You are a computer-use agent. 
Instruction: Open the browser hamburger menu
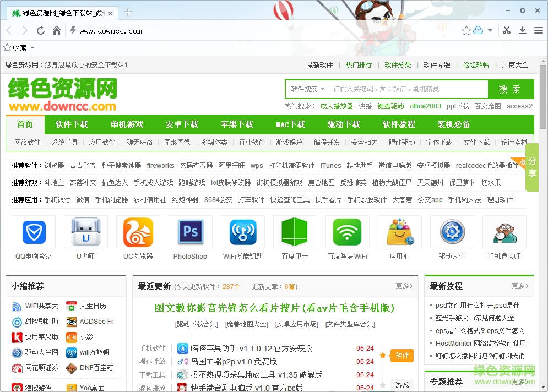(x=539, y=31)
